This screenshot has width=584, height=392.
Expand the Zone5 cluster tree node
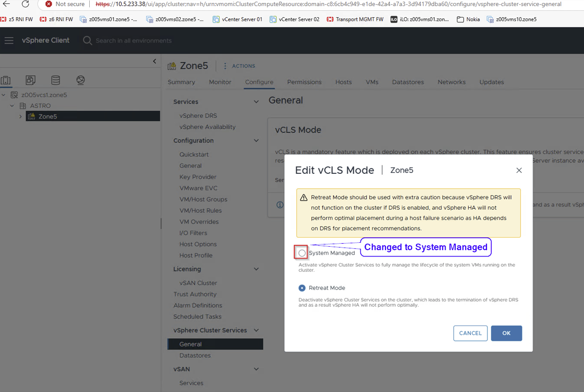[x=21, y=117]
